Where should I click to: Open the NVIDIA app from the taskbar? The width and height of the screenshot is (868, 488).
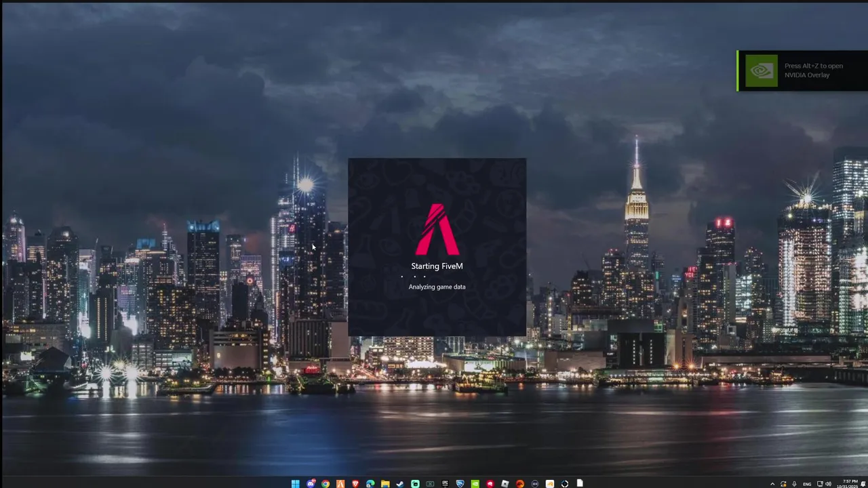click(475, 484)
